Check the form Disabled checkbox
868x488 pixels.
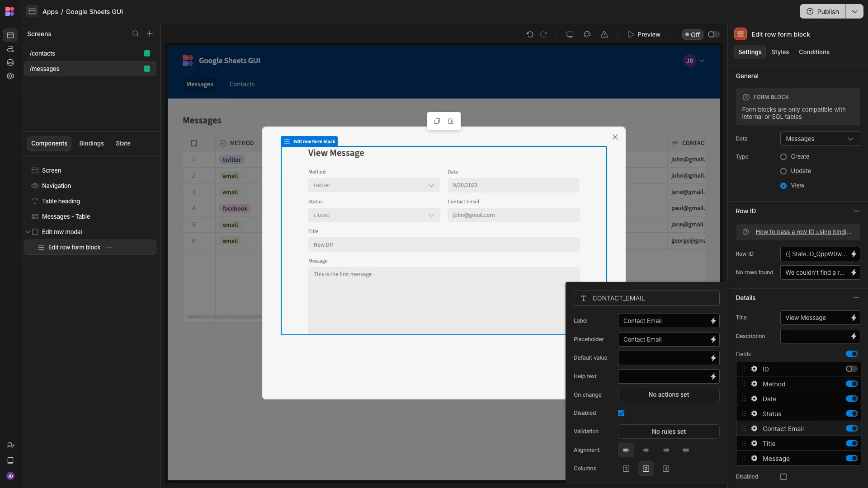(x=783, y=477)
